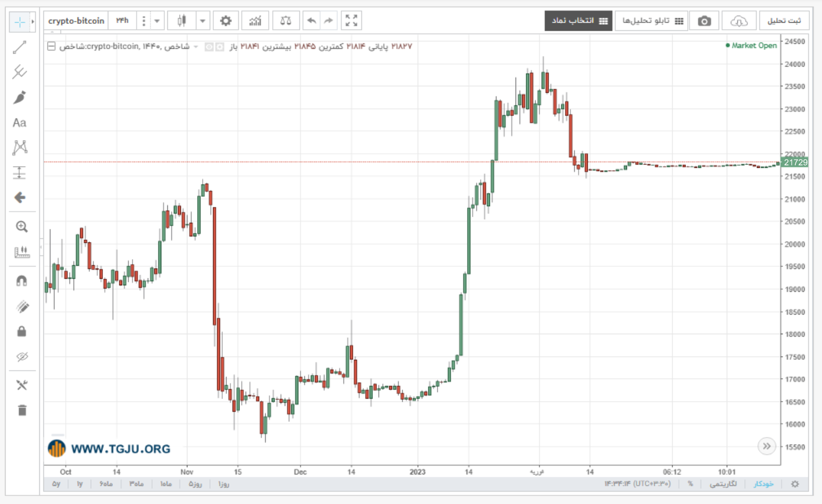The image size is (822, 504).
Task: Activate the zoom-in magnifier tool
Action: tap(22, 227)
